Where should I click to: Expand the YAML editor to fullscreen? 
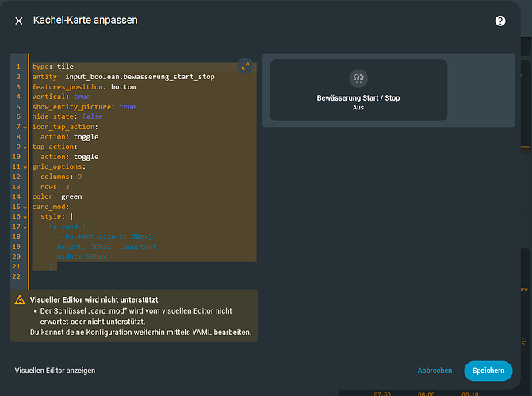[244, 67]
